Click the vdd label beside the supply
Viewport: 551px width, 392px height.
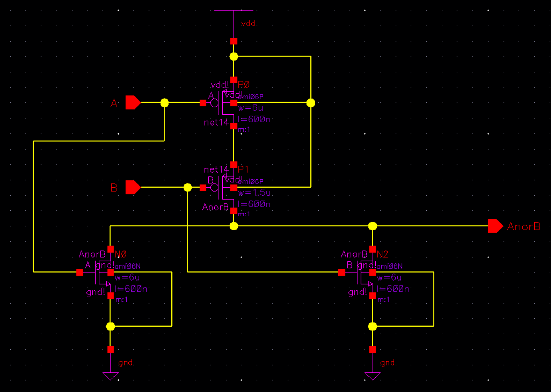point(248,24)
